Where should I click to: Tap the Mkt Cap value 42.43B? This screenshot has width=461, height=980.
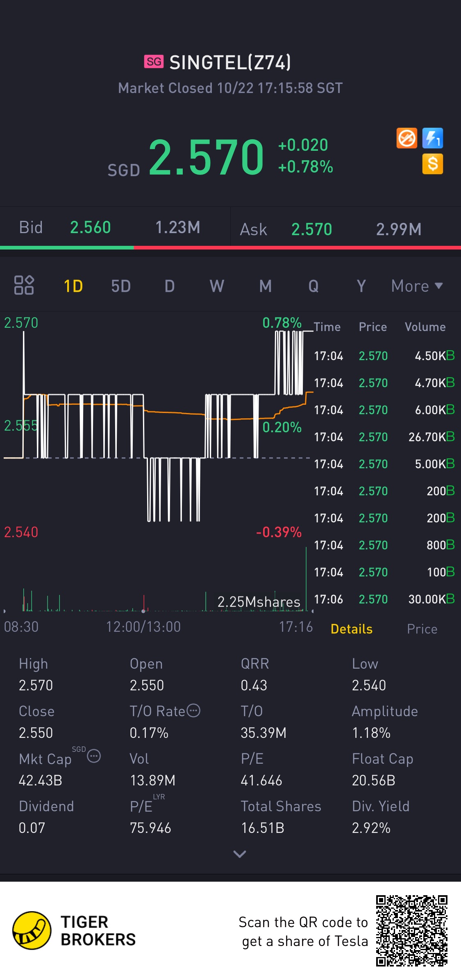(x=41, y=780)
